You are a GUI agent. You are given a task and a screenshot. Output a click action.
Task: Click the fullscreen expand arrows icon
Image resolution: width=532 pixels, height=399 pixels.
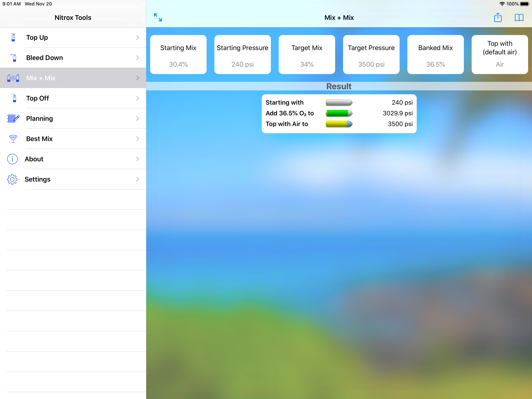[158, 17]
